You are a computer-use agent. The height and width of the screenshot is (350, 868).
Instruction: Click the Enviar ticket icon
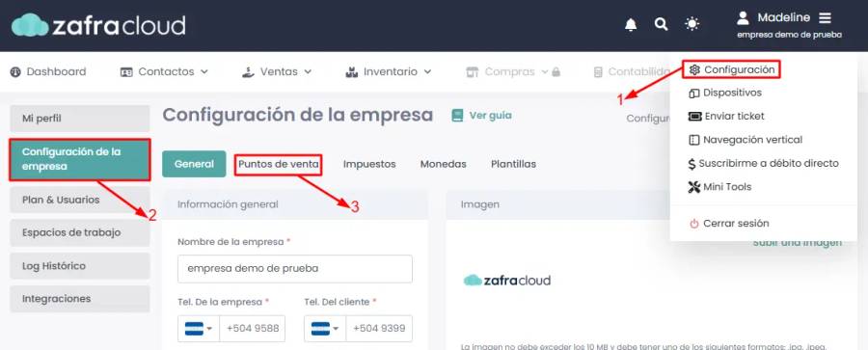694,117
